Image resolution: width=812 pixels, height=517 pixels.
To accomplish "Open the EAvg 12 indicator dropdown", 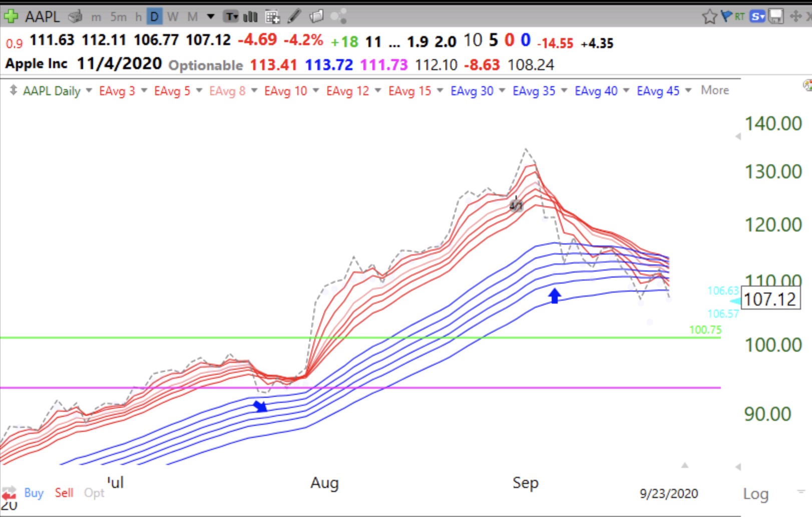I will pyautogui.click(x=378, y=91).
